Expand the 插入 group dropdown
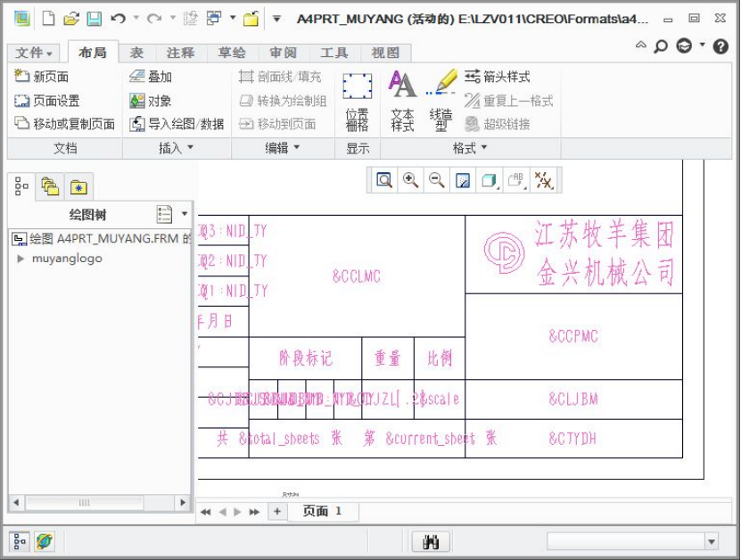The image size is (741, 560). [x=177, y=148]
